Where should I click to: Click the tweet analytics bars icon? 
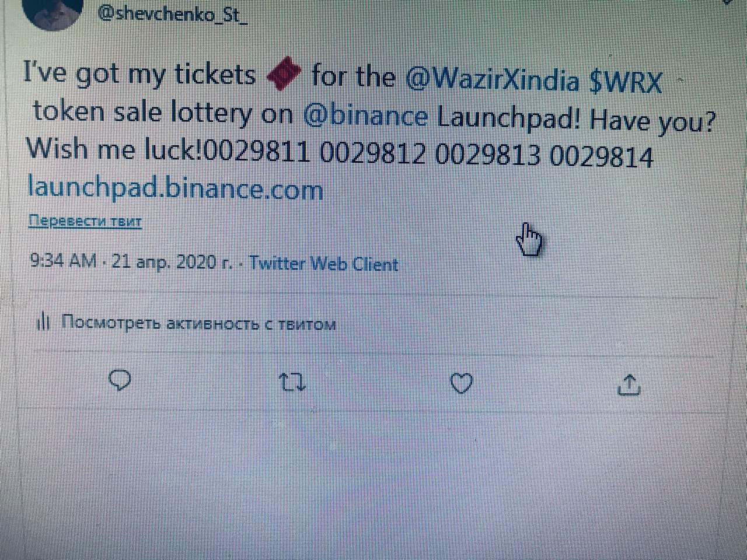click(44, 321)
